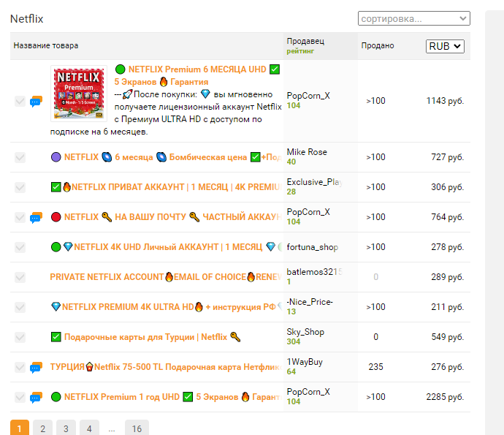This screenshot has width=504, height=435.
Task: Tick checkbox for Mike Rose listing row
Action: click(20, 157)
